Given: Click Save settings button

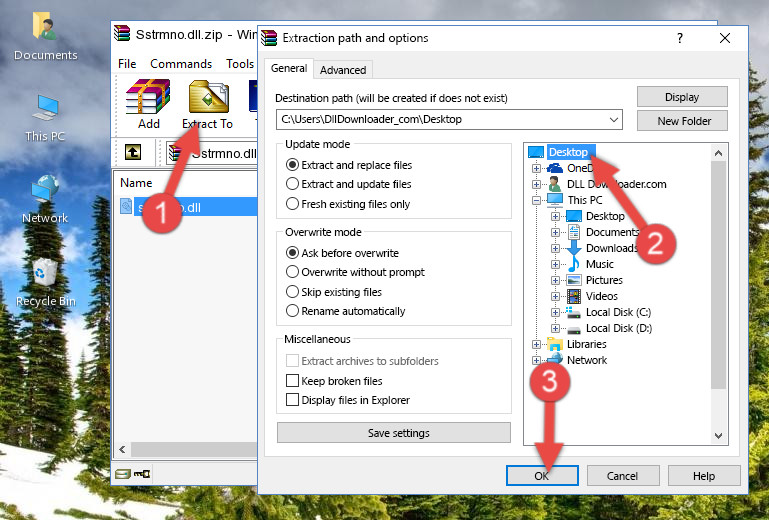Looking at the screenshot, I should pyautogui.click(x=394, y=433).
